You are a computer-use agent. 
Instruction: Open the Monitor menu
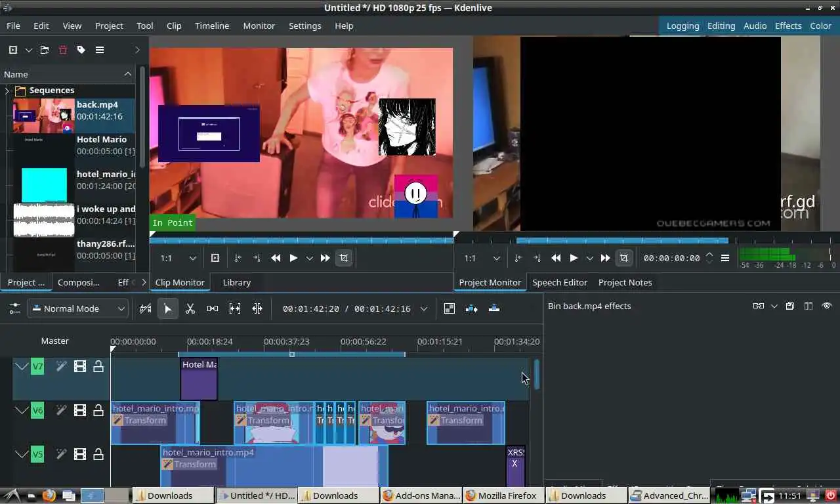(x=259, y=26)
